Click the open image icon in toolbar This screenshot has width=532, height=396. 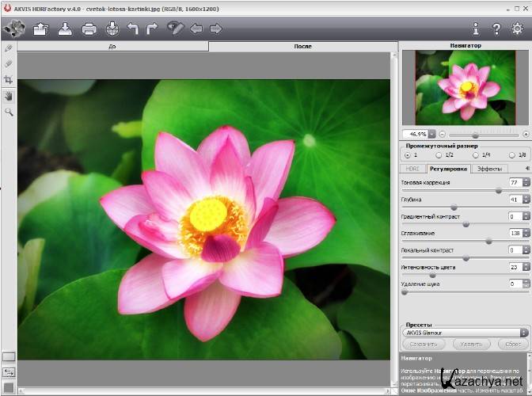tap(40, 29)
